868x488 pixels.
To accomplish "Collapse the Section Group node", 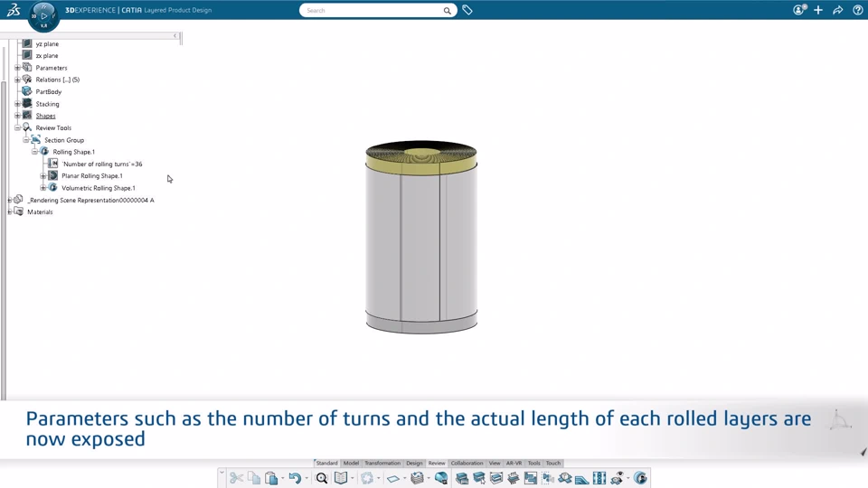I will 26,140.
